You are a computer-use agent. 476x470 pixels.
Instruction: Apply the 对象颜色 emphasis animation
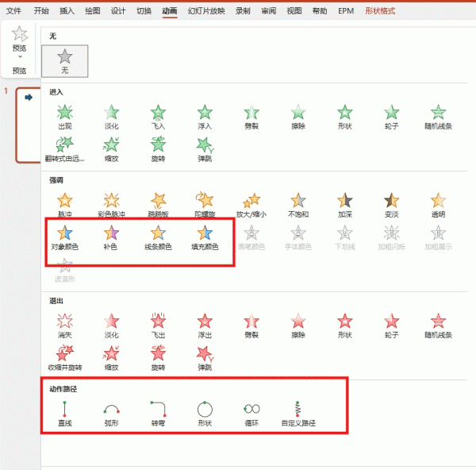coord(65,237)
